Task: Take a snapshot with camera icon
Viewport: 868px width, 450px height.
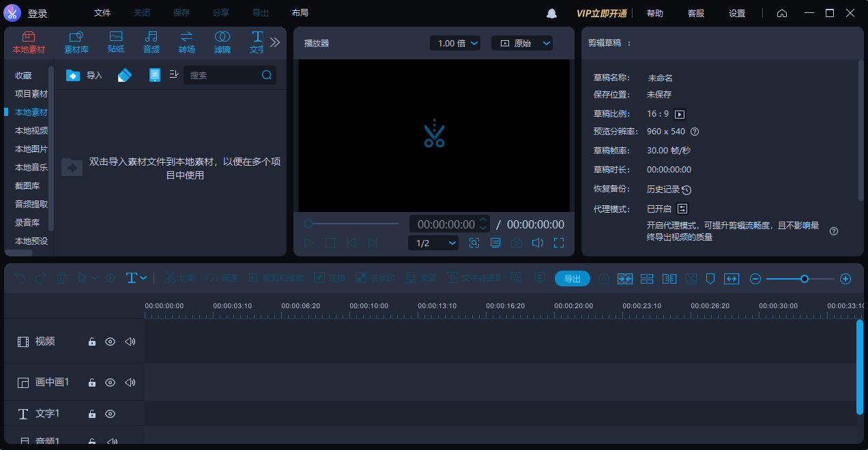Action: 517,243
